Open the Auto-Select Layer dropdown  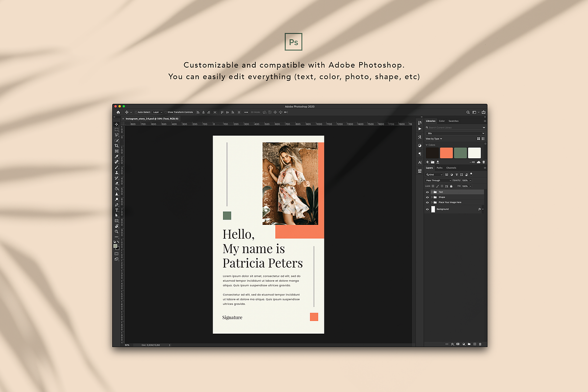[x=157, y=112]
